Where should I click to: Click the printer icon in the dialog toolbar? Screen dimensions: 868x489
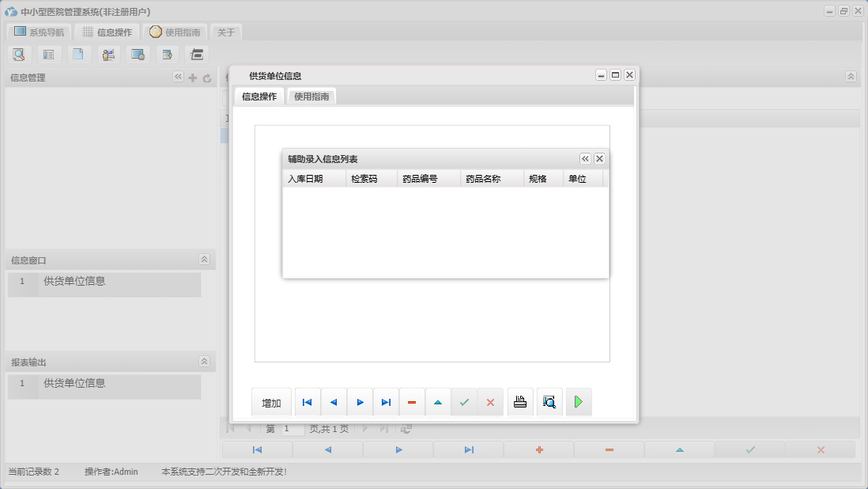[519, 402]
